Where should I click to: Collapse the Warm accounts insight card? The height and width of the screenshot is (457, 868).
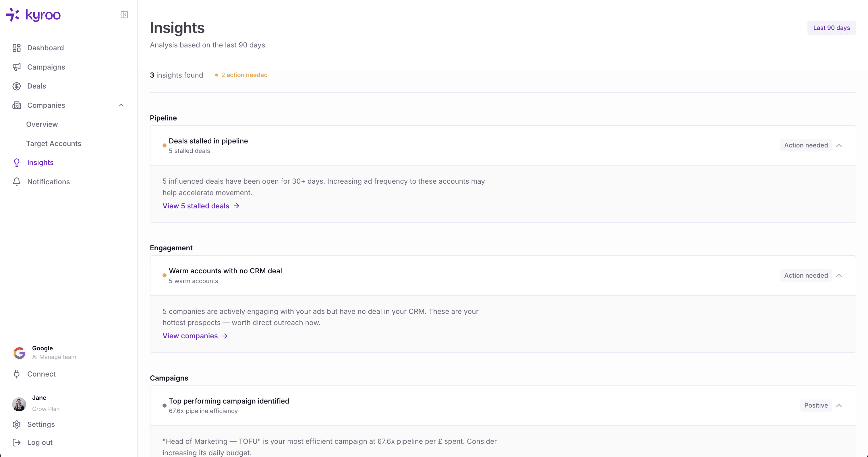tap(839, 276)
